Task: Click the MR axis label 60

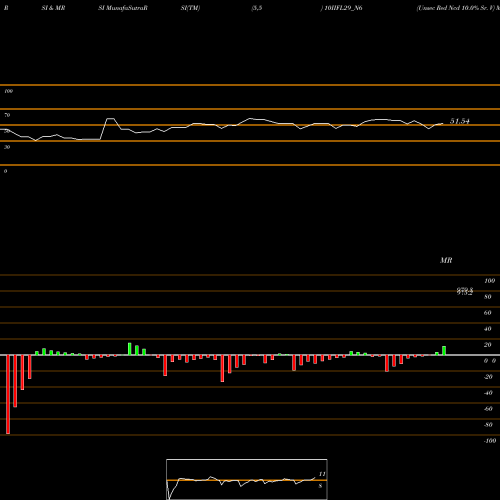Action: 488,313
